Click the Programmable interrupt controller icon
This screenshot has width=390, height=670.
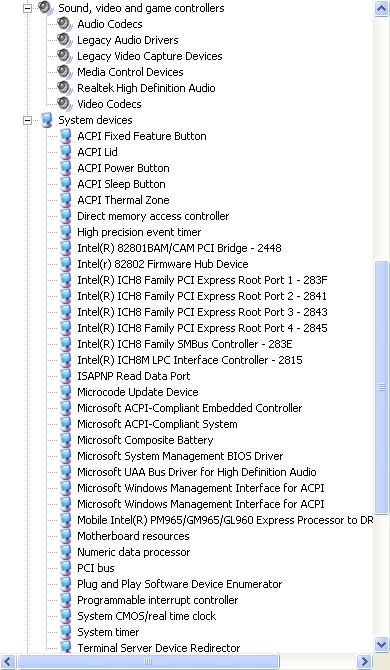coord(65,600)
